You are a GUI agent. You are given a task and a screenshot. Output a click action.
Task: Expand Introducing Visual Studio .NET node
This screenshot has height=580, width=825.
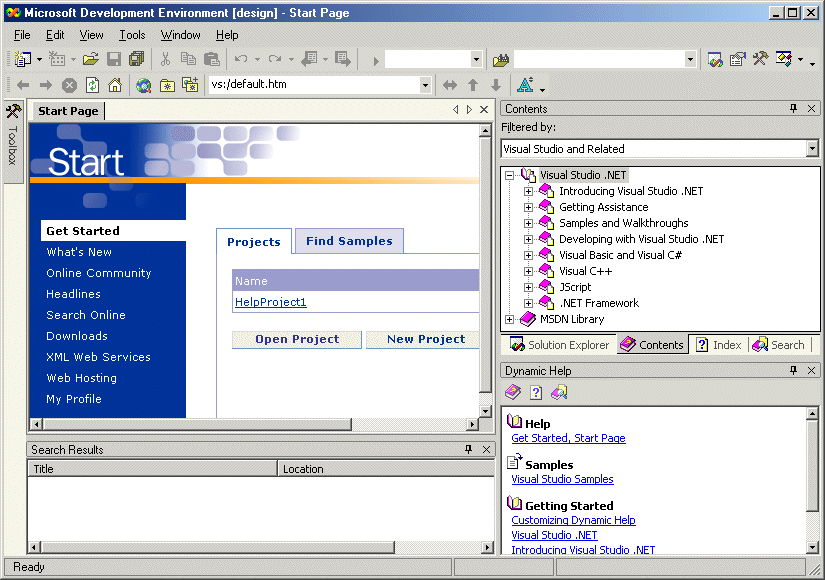[x=528, y=192]
